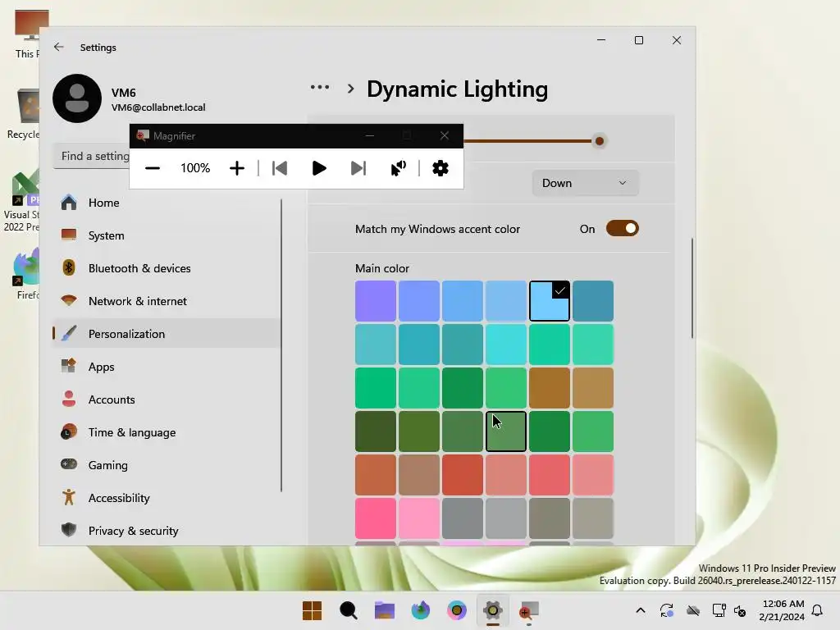Choose the red-orange swatch
Viewport: 840px width, 630px height.
(x=463, y=475)
